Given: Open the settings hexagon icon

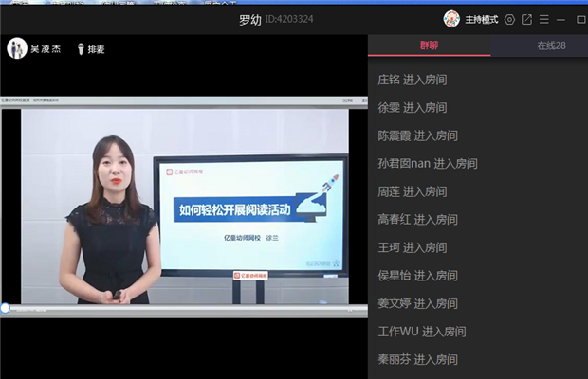Looking at the screenshot, I should coord(510,19).
